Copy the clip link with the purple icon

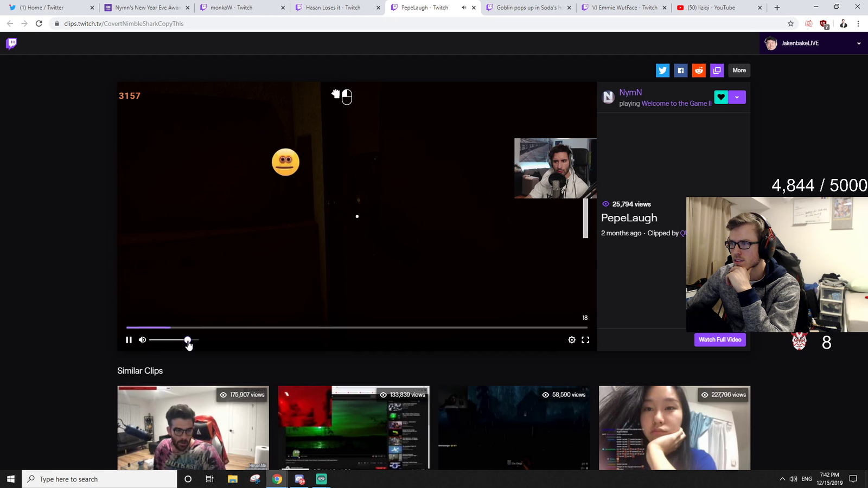click(717, 70)
